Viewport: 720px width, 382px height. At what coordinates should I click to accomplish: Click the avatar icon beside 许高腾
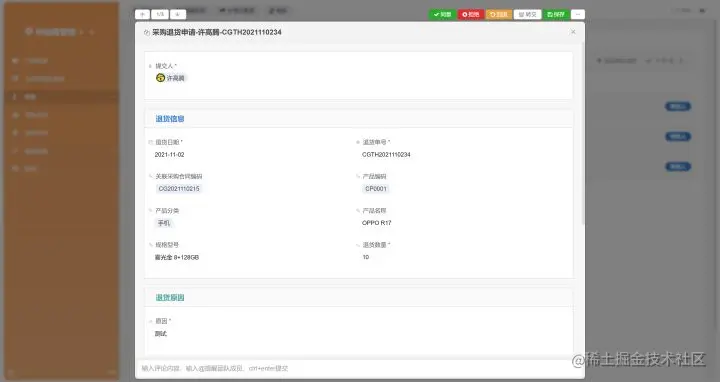[x=160, y=78]
